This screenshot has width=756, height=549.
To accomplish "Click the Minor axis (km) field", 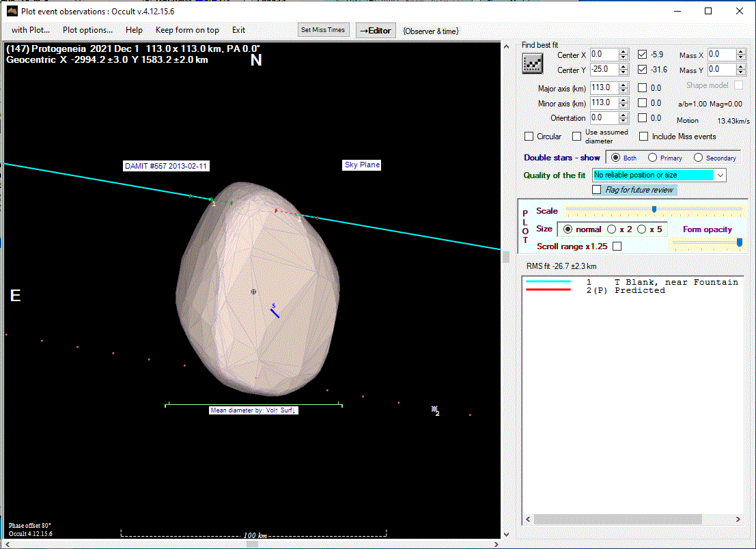I will click(x=604, y=102).
